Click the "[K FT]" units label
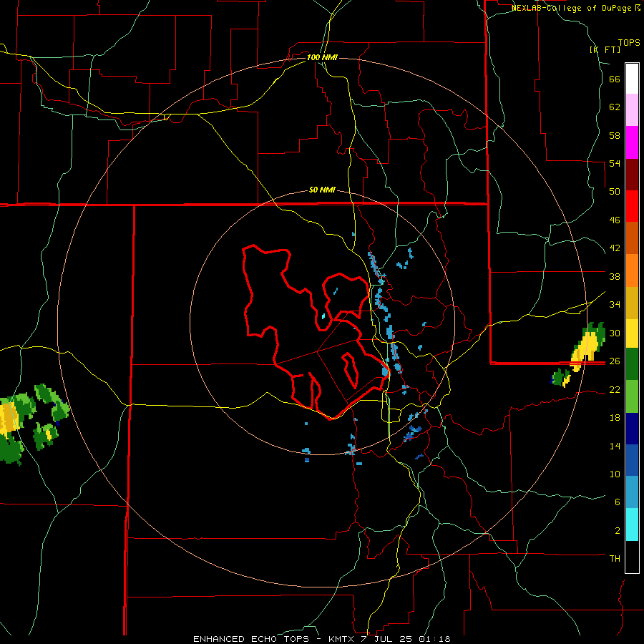This screenshot has height=644, width=644. (x=605, y=49)
